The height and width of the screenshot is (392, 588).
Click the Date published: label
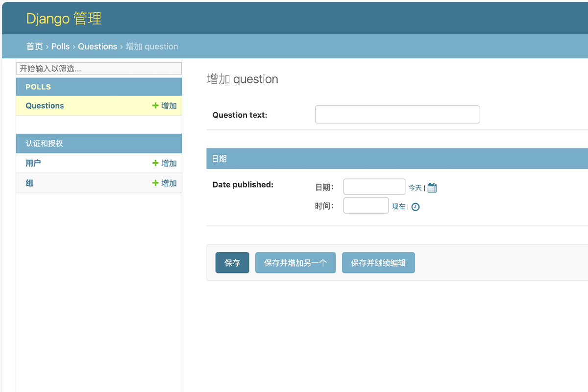tap(243, 185)
